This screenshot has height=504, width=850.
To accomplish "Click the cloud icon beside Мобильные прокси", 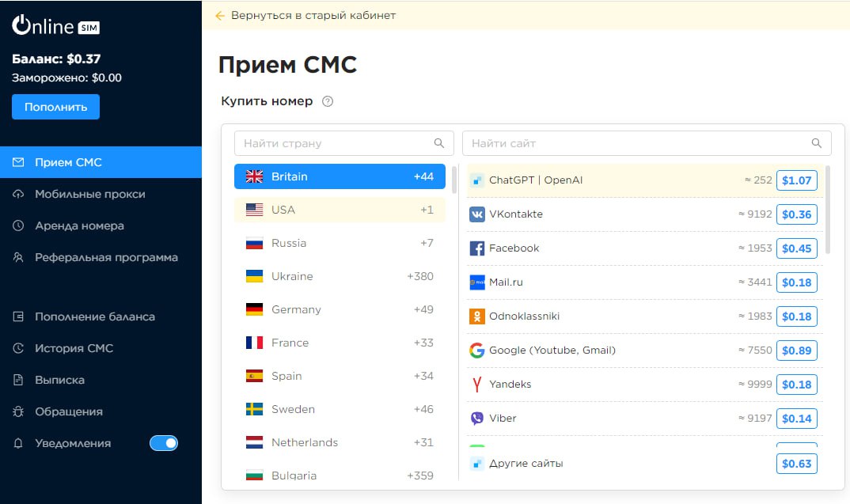I will tap(18, 194).
